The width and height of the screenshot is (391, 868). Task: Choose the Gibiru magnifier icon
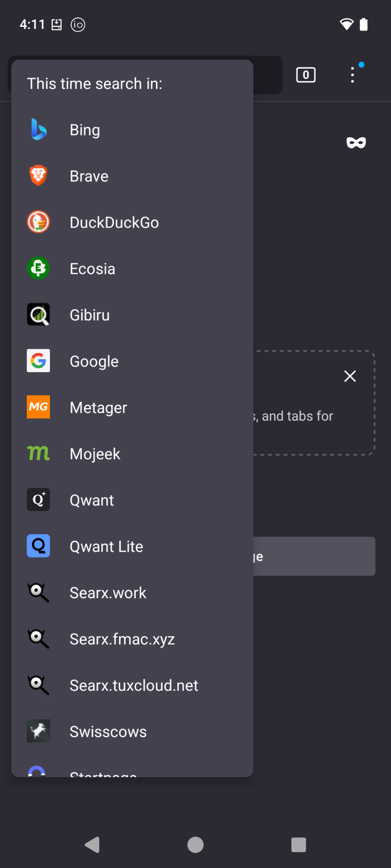click(38, 314)
